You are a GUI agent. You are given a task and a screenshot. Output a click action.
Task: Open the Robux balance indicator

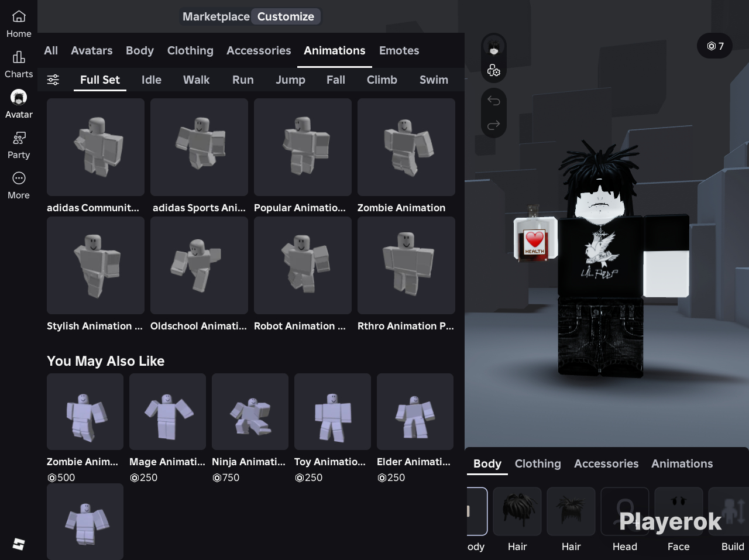coord(714,46)
